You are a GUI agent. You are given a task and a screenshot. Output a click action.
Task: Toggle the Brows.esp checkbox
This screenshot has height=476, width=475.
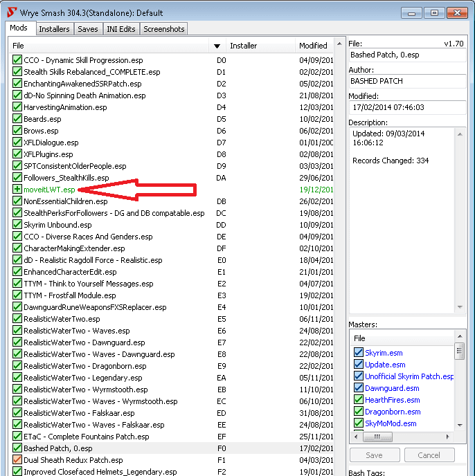(x=17, y=131)
